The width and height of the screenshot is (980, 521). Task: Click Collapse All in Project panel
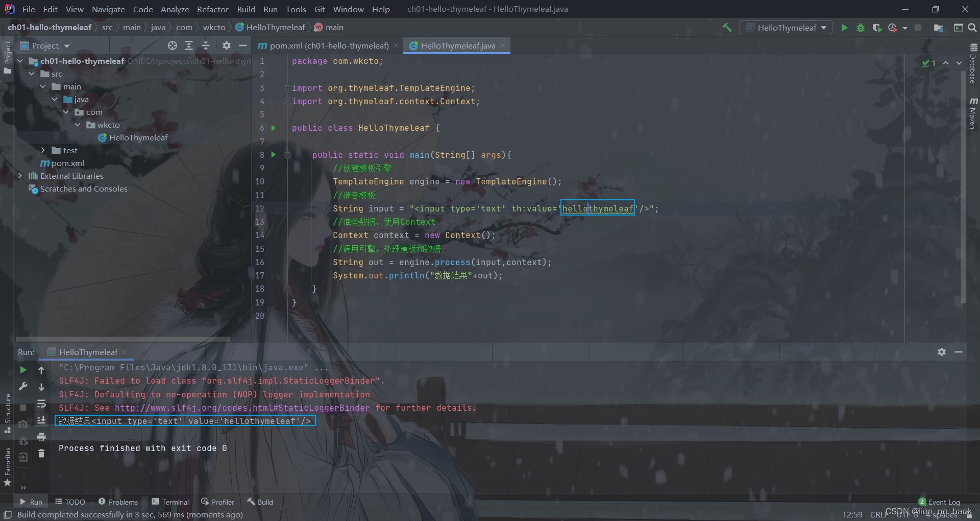tap(206, 45)
